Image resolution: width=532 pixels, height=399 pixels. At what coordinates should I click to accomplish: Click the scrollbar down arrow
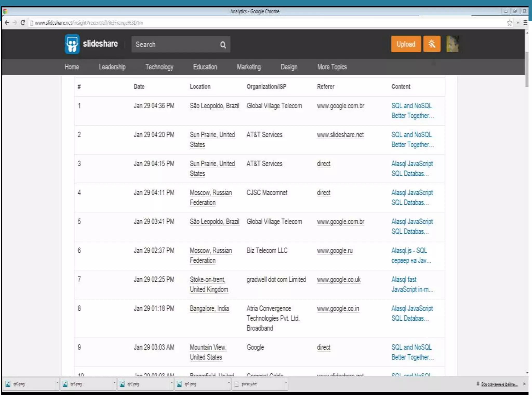click(527, 373)
